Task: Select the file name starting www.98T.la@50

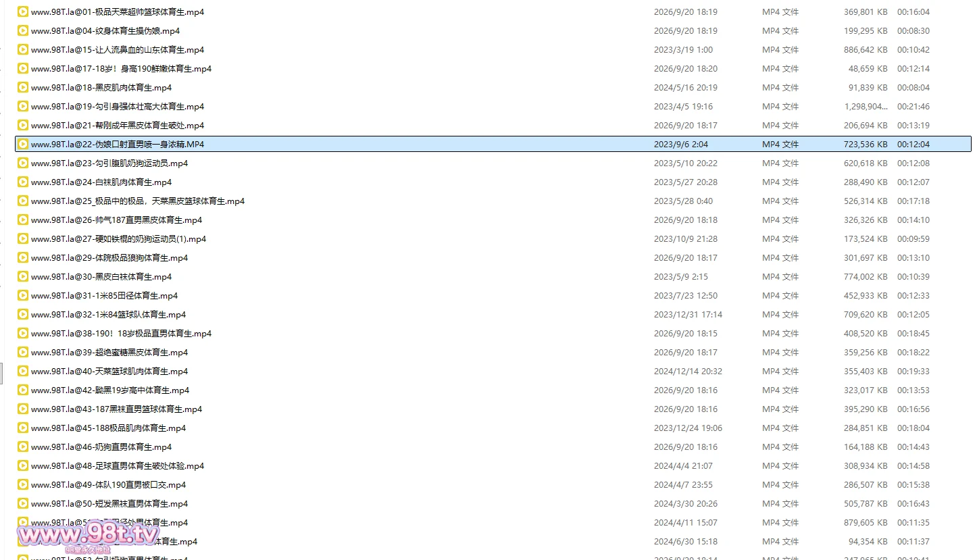Action: coord(109,504)
